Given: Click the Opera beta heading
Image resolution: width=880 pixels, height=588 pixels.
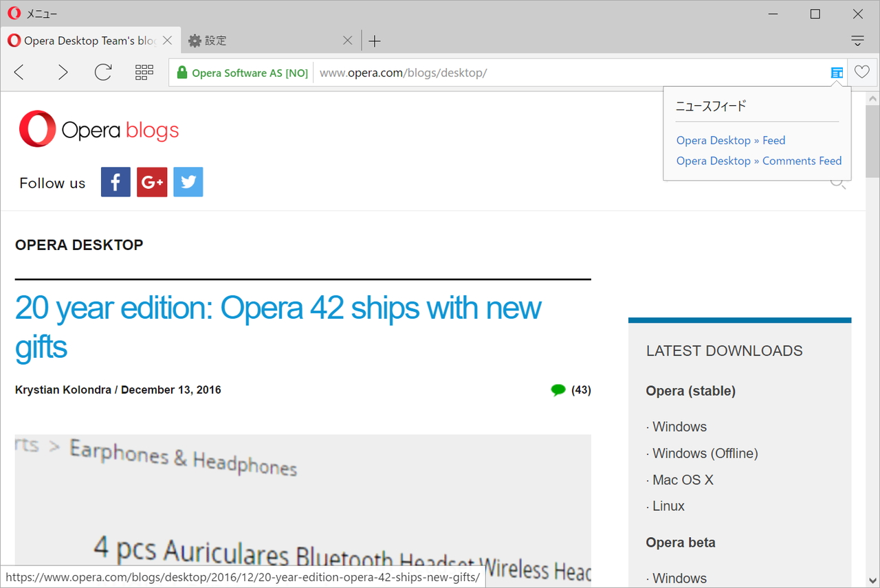Looking at the screenshot, I should 681,543.
